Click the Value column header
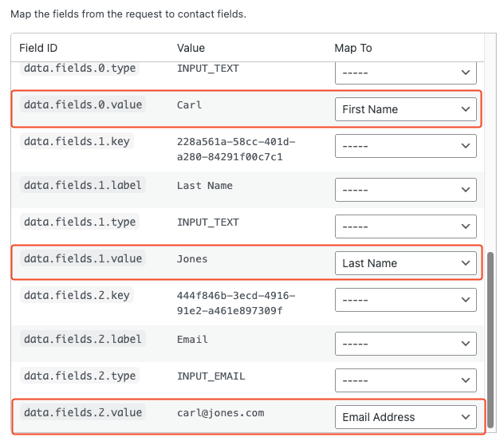The height and width of the screenshot is (441, 504). (191, 48)
